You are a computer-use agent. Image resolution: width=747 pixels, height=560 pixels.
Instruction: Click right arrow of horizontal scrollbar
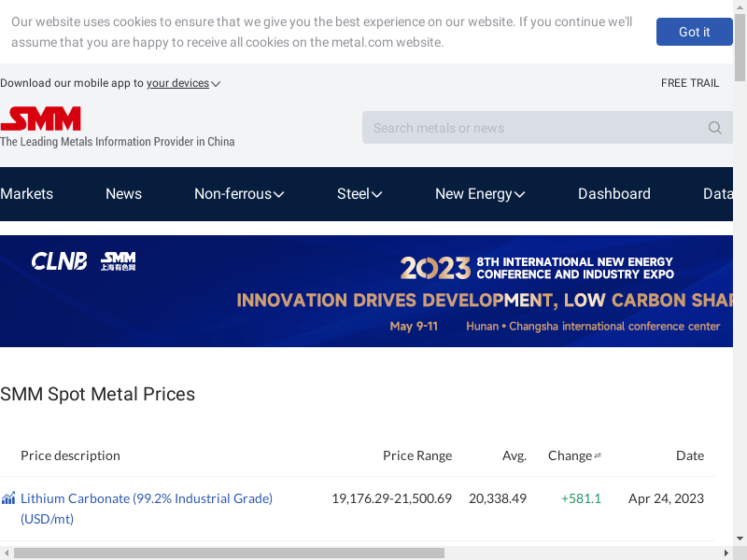[726, 553]
